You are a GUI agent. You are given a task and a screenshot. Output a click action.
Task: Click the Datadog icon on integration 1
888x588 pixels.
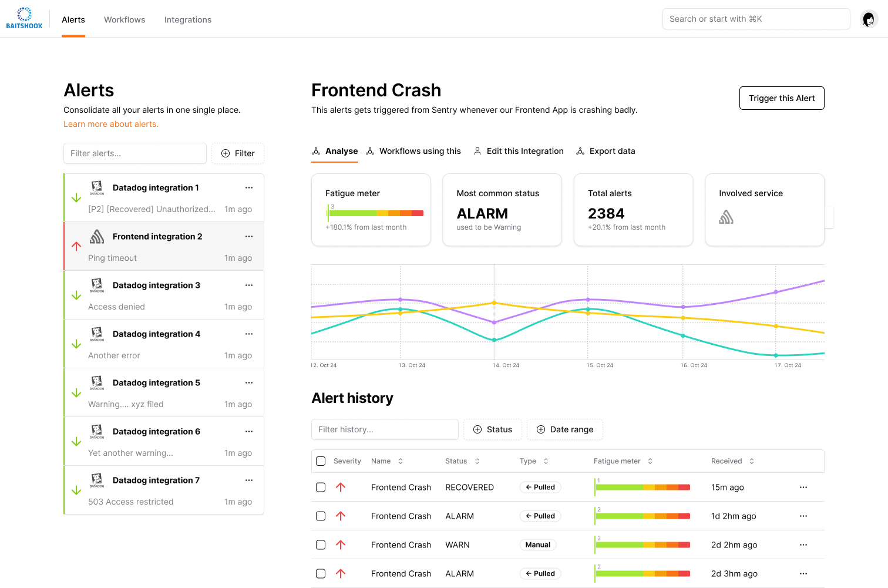tap(97, 187)
